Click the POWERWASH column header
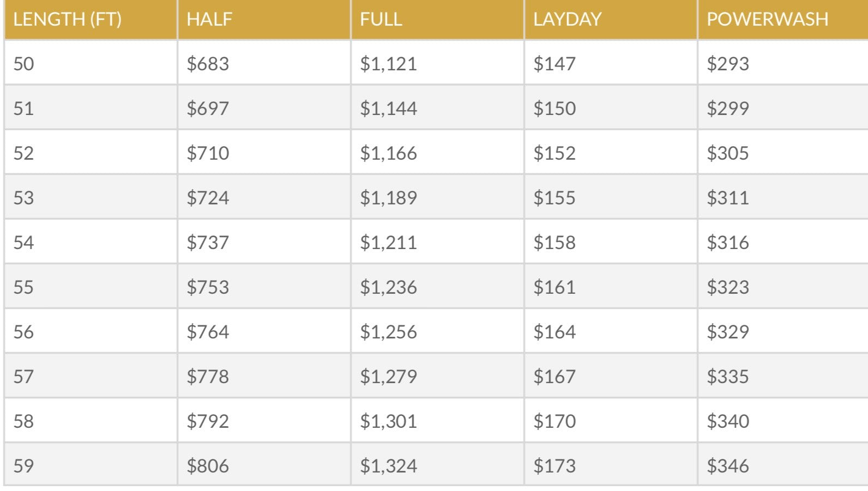The height and width of the screenshot is (491, 868). coord(767,20)
